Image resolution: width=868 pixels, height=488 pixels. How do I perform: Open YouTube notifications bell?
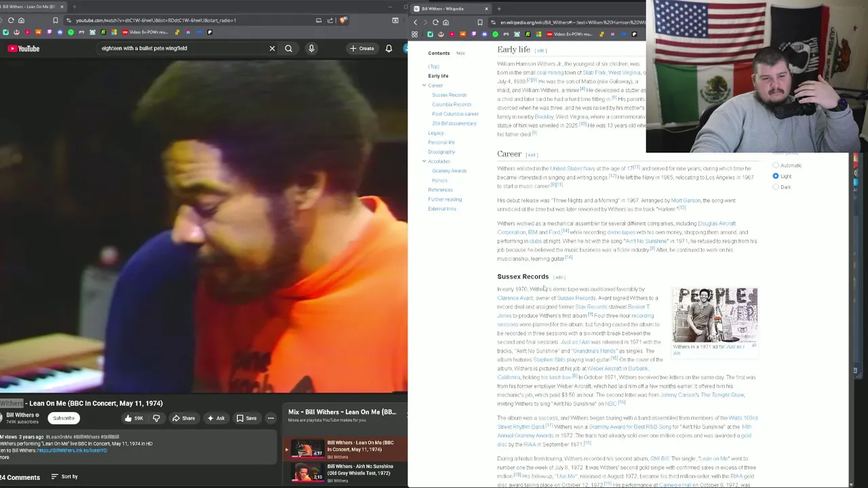pos(389,48)
